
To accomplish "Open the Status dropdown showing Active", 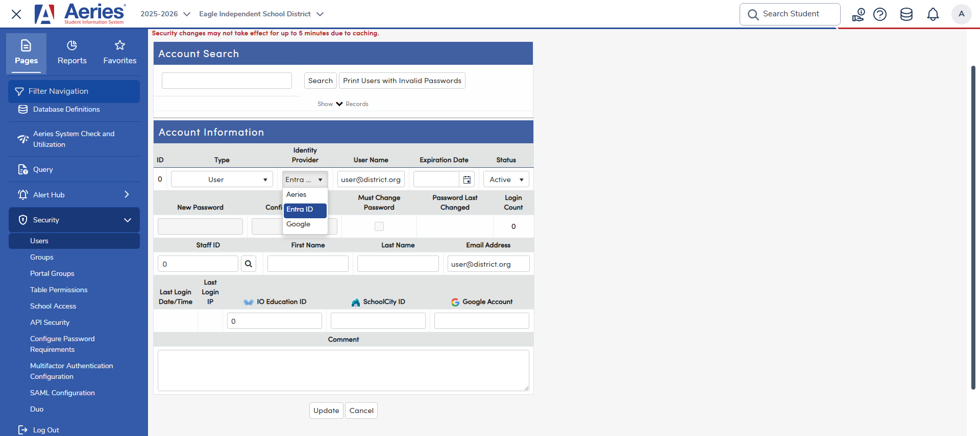I will (506, 179).
